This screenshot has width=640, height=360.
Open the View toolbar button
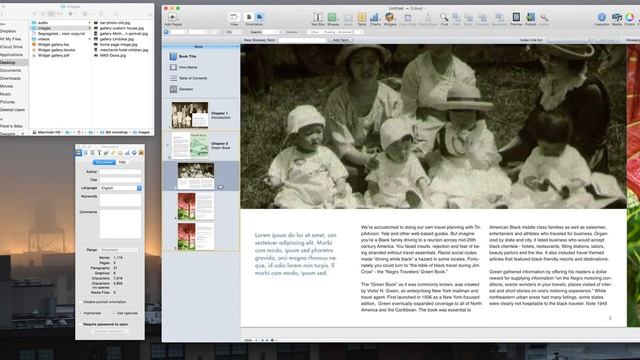(234, 17)
